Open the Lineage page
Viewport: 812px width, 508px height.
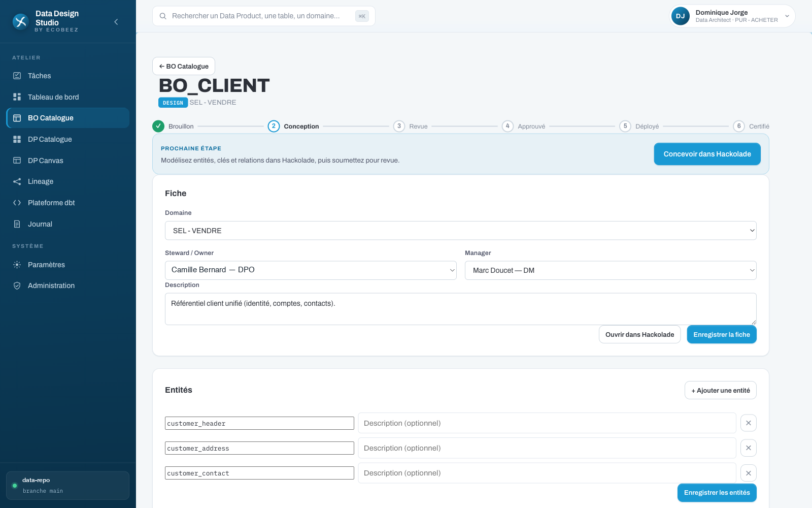point(67,181)
